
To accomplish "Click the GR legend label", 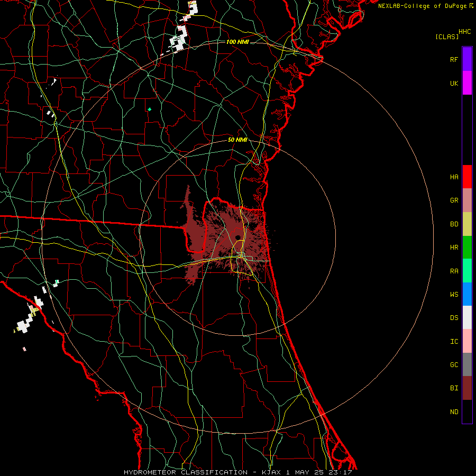I will pyautogui.click(x=454, y=200).
